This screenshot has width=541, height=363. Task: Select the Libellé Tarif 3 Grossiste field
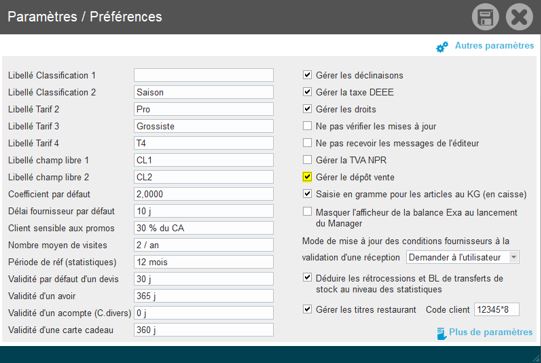(x=204, y=126)
